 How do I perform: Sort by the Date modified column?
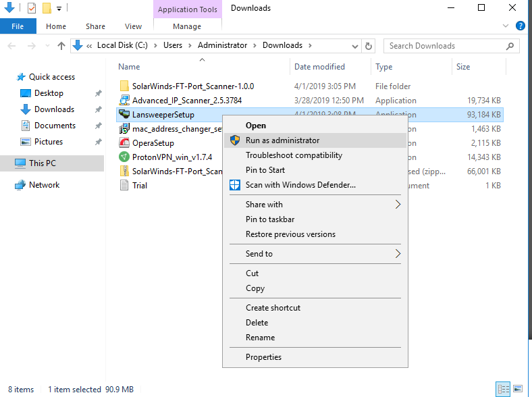tap(319, 67)
